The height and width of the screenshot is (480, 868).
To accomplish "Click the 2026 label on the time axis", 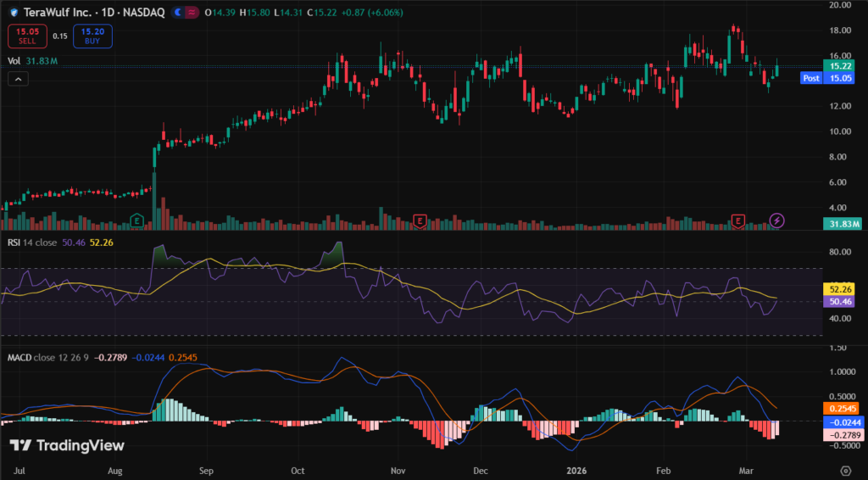I will [x=578, y=469].
